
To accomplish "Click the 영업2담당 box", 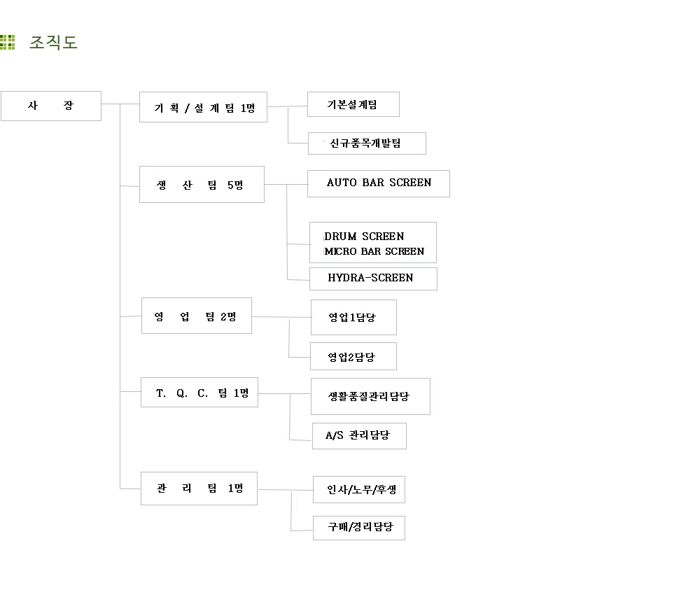I will [353, 356].
